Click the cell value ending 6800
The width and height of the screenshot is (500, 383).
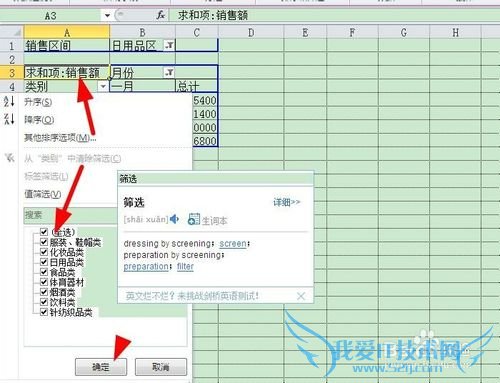[205, 141]
